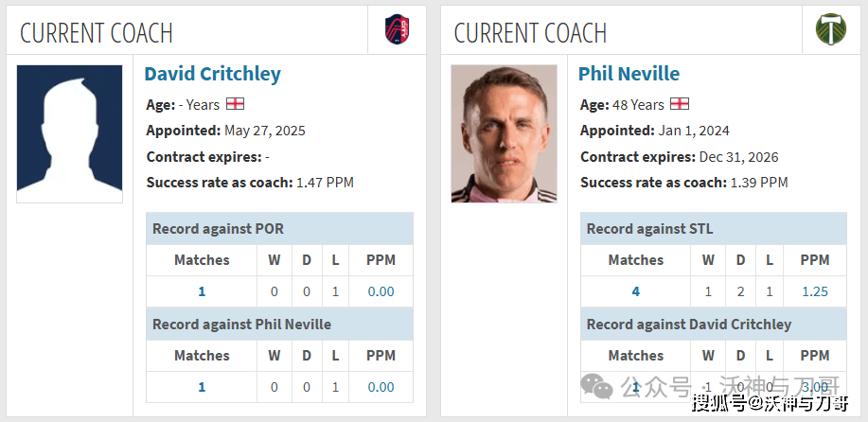
Task: Click the St. Louis City club crest
Action: coord(397,29)
